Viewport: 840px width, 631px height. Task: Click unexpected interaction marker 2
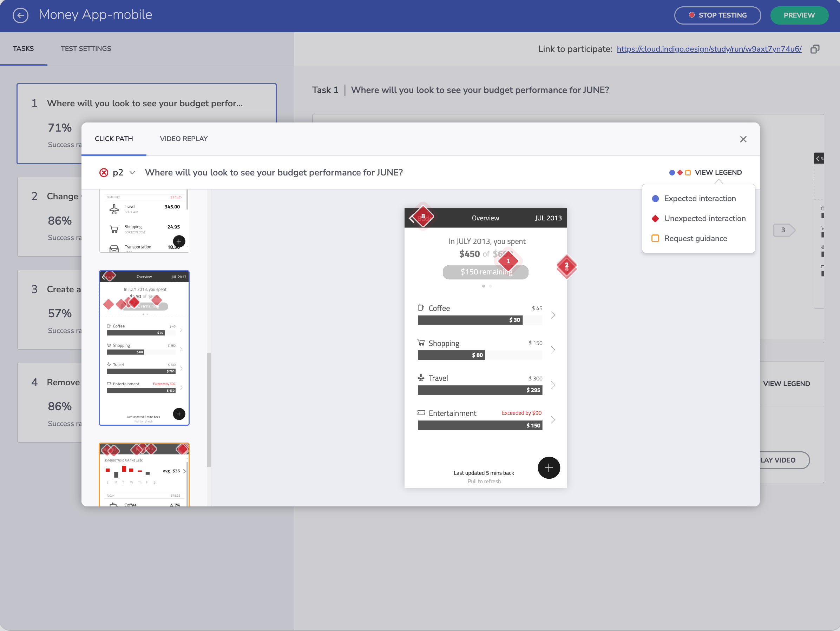(566, 266)
